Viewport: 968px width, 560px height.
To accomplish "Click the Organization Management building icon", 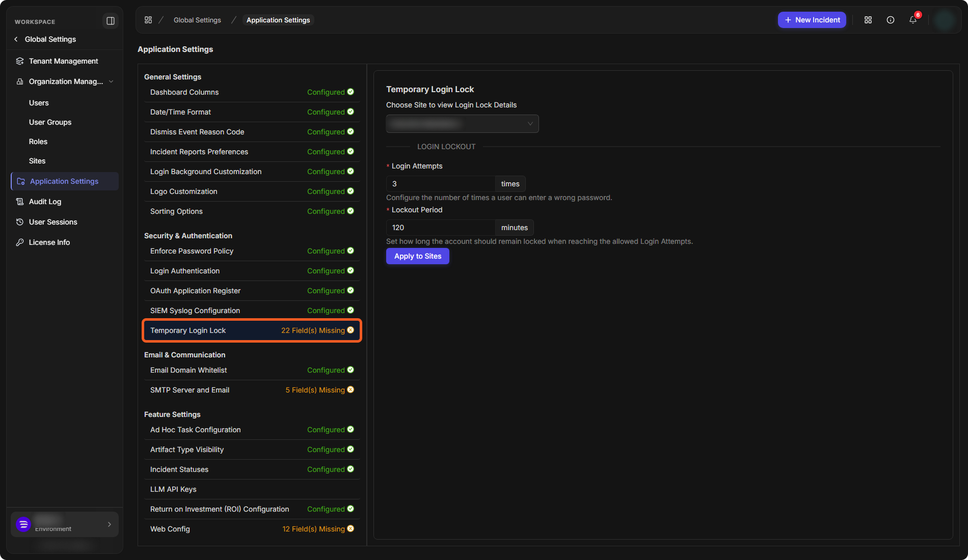I will 20,81.
